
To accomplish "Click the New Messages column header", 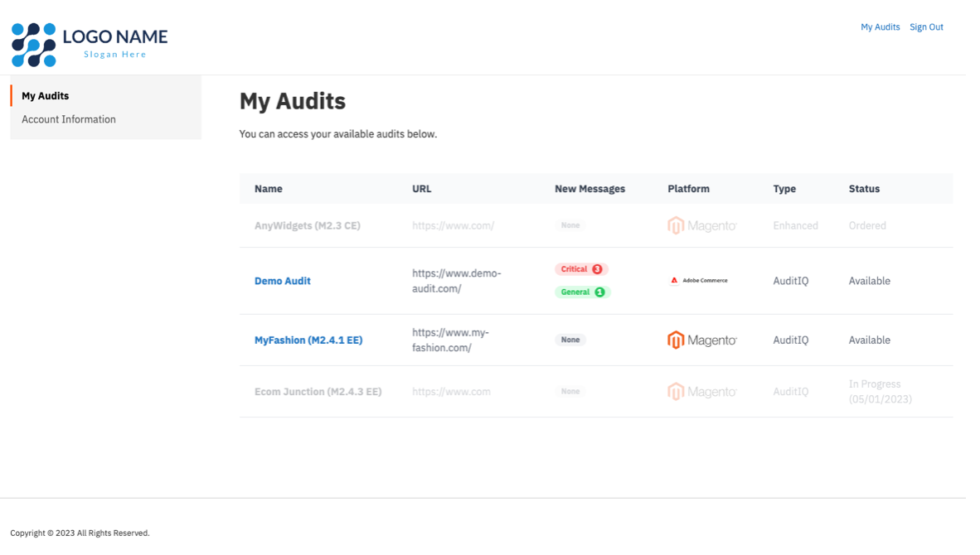I will (590, 189).
